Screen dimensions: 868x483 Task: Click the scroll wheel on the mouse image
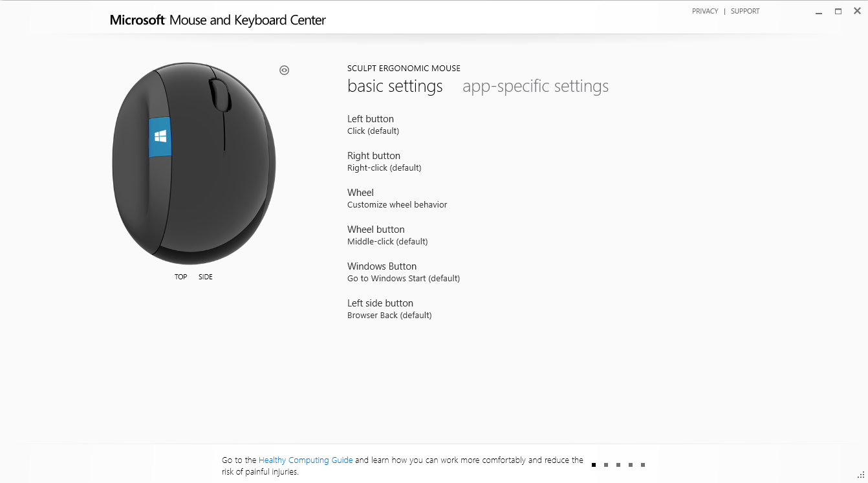tap(220, 95)
